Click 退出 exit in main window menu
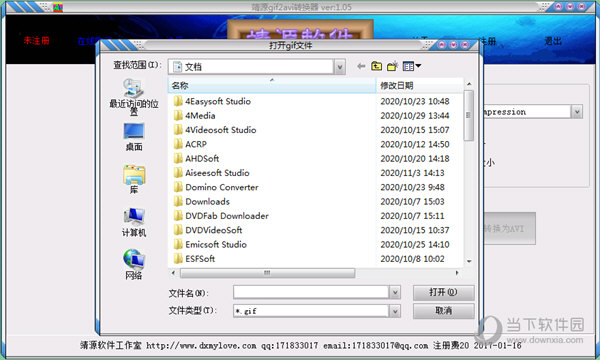The width and height of the screenshot is (600, 360). point(553,41)
